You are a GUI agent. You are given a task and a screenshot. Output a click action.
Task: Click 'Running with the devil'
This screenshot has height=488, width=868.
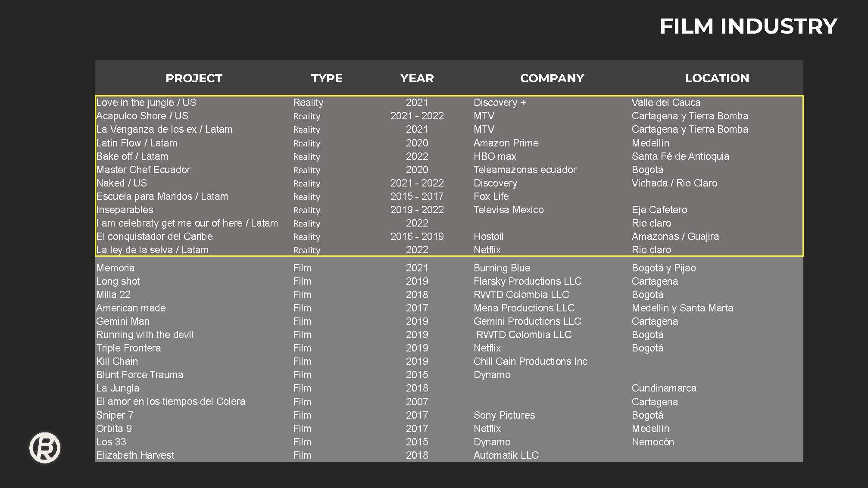click(x=145, y=335)
